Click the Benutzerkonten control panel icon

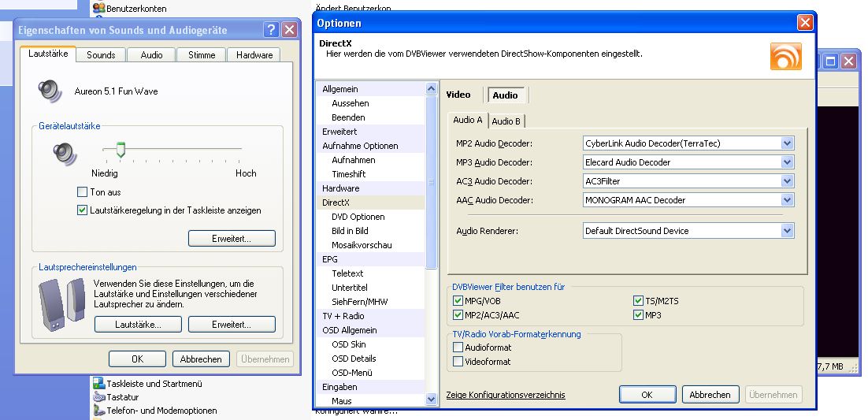point(99,7)
